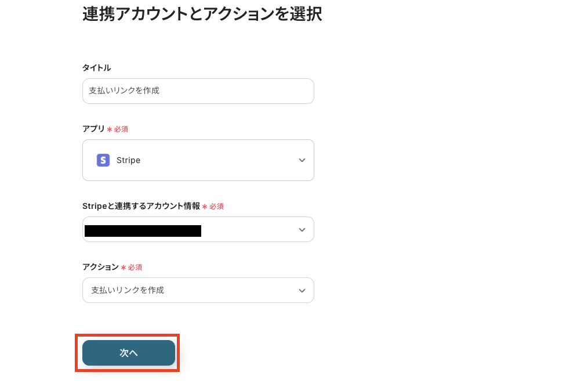Select the purple S icon beside Stripe
Image resolution: width=588 pixels, height=390 pixels.
(103, 160)
